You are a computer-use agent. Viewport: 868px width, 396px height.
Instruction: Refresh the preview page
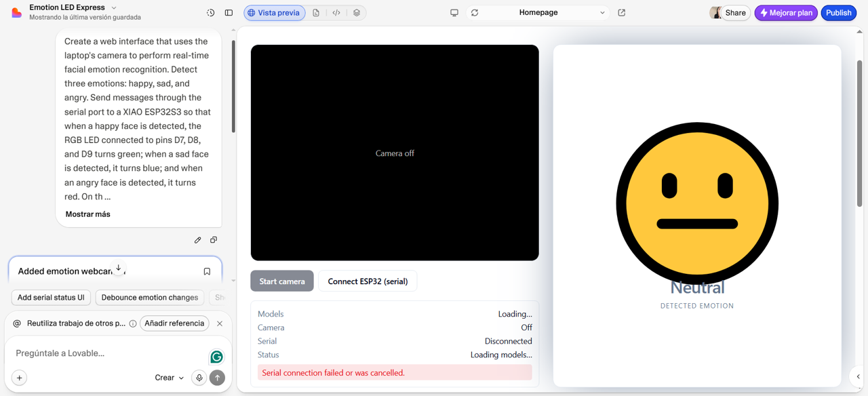475,13
